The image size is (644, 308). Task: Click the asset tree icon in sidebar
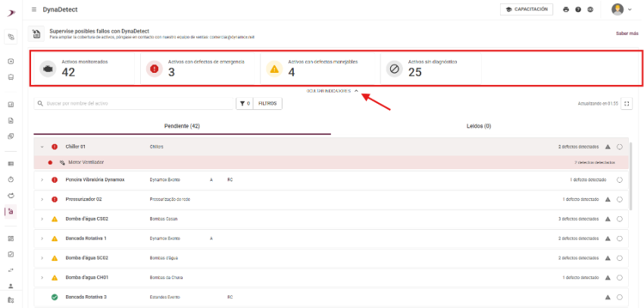click(x=11, y=36)
